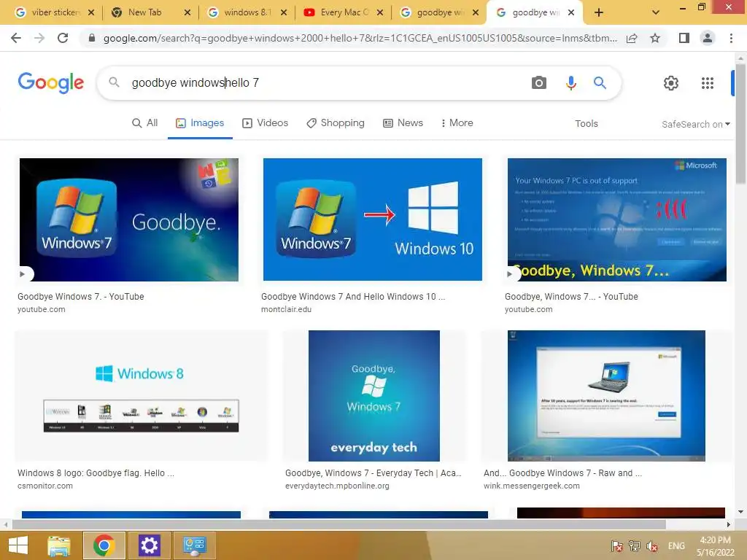Open 'Goodbye, Windows 7... - YouTube' link
Screen dimensions: 747x560
[571, 296]
